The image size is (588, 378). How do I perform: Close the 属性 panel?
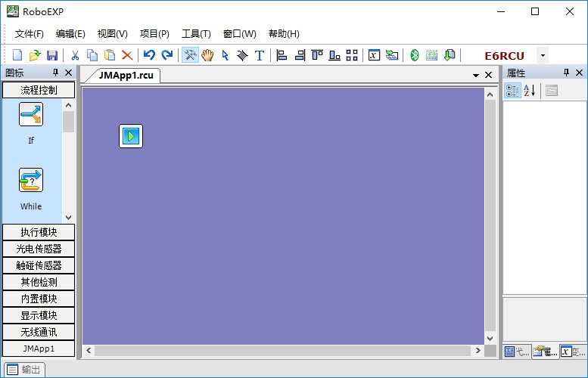tap(580, 73)
